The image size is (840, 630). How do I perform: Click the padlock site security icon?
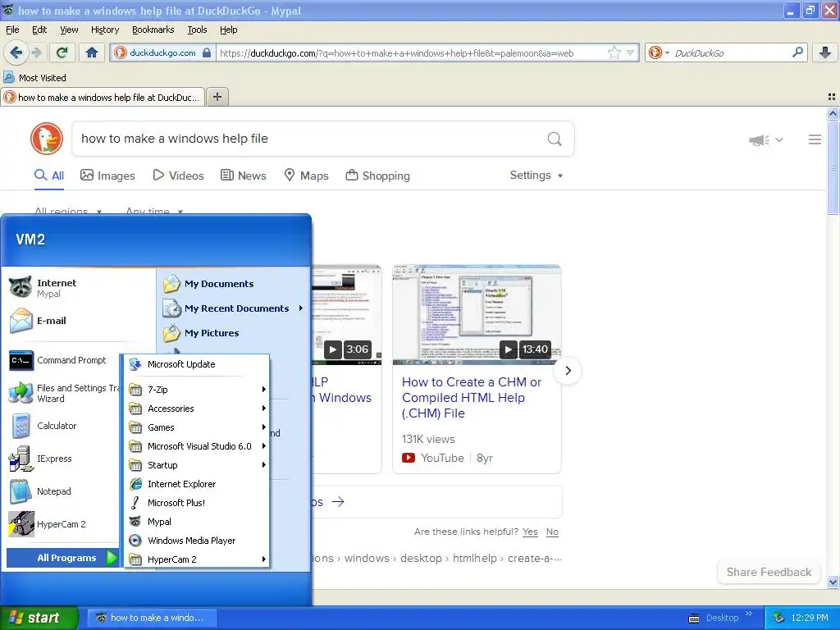[207, 52]
